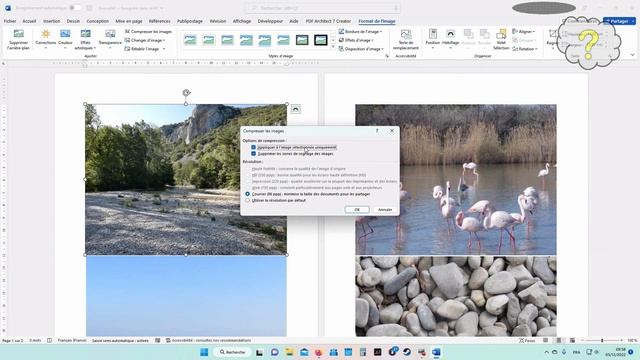Click Windows taskbar Recherche box
Image resolution: width=640 pixels, height=360 pixels.
pos(232,352)
